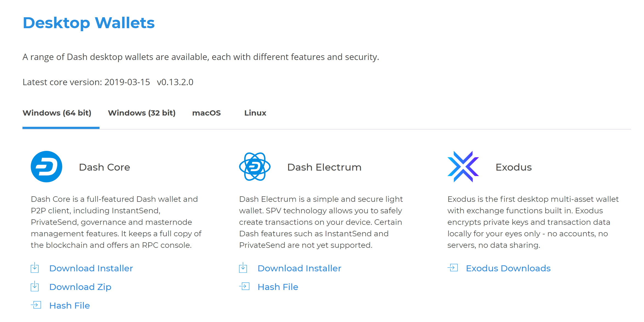The width and height of the screenshot is (644, 322).
Task: Download the Dash Electrum installer
Action: point(299,268)
